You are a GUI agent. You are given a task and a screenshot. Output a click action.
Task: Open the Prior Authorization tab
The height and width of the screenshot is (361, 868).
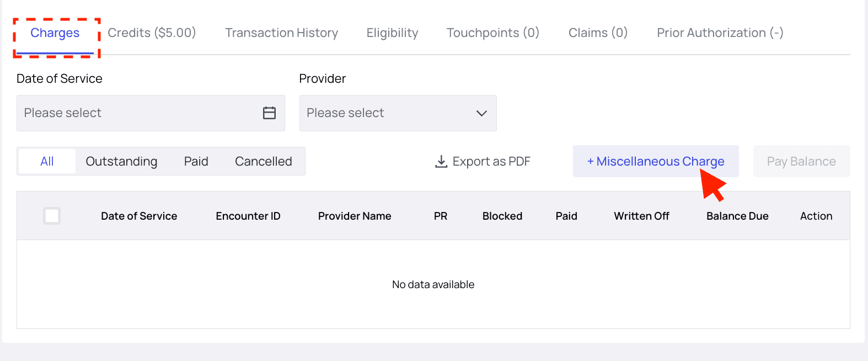pyautogui.click(x=720, y=33)
